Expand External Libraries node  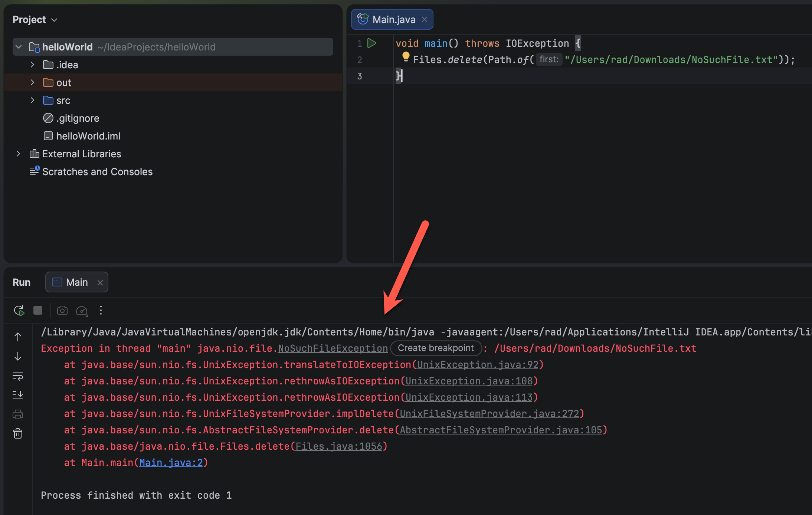click(18, 154)
